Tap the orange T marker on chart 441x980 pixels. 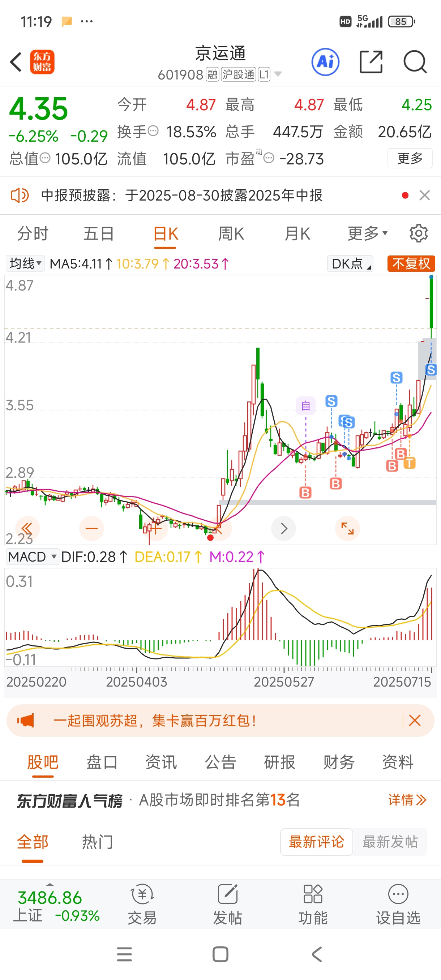click(410, 463)
